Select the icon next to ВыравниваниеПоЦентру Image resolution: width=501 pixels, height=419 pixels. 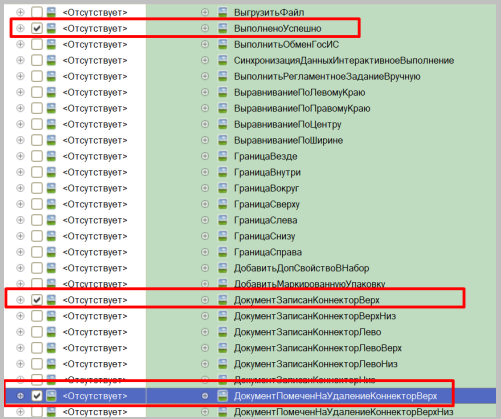[x=222, y=124]
